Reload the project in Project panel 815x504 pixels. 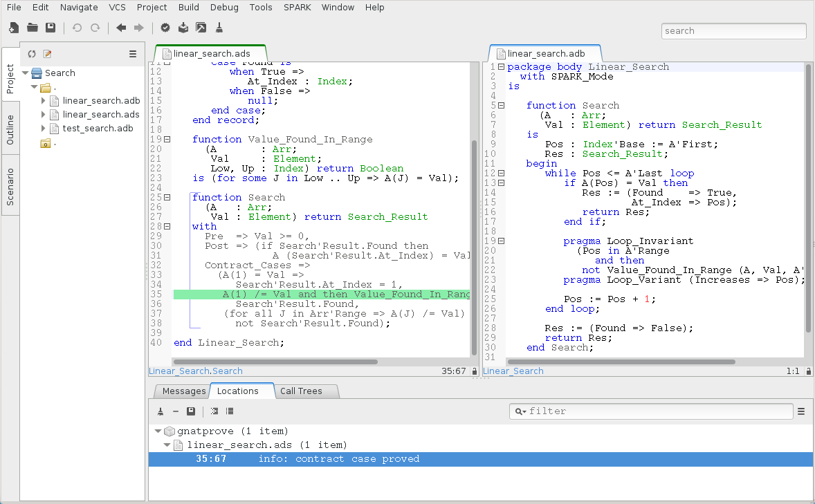pos(32,54)
